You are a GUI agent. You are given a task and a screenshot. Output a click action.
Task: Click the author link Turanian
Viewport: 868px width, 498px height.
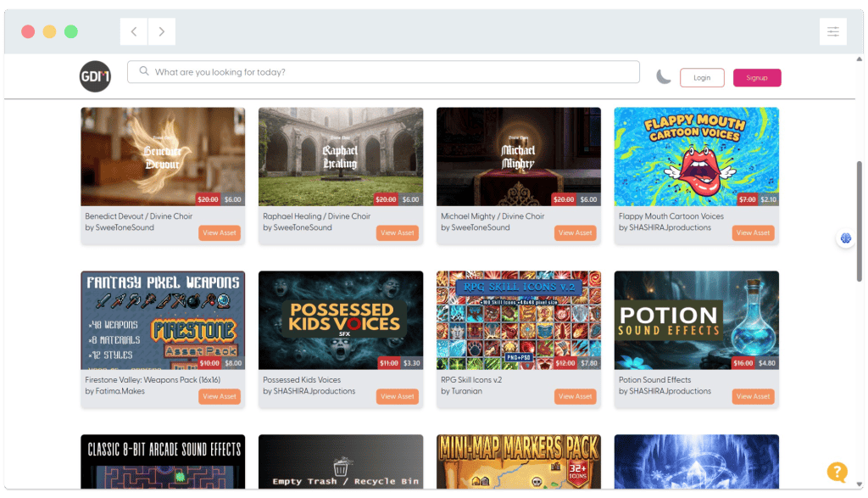click(471, 391)
